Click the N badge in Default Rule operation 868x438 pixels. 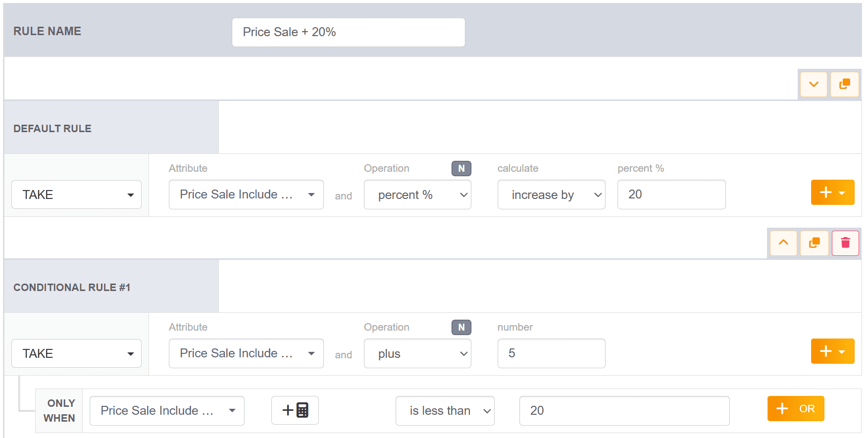[x=461, y=169]
